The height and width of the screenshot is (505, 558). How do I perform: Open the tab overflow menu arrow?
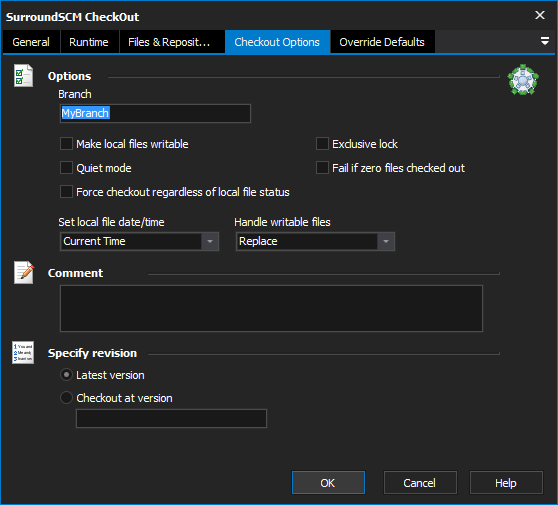click(x=544, y=41)
